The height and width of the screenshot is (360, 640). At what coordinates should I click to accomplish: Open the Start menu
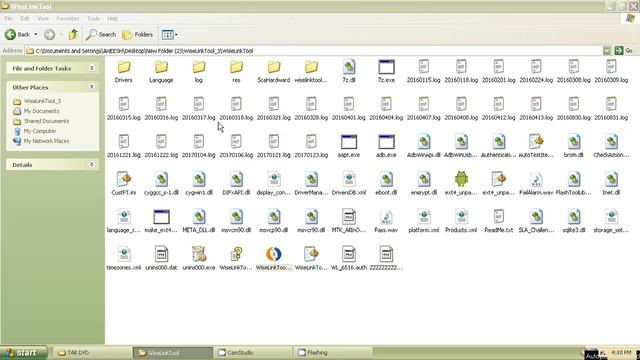tap(24, 353)
